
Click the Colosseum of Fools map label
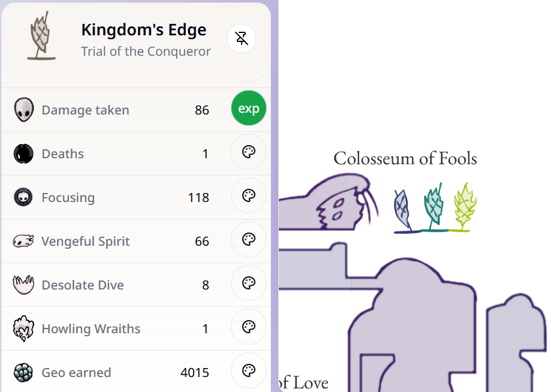click(x=405, y=158)
